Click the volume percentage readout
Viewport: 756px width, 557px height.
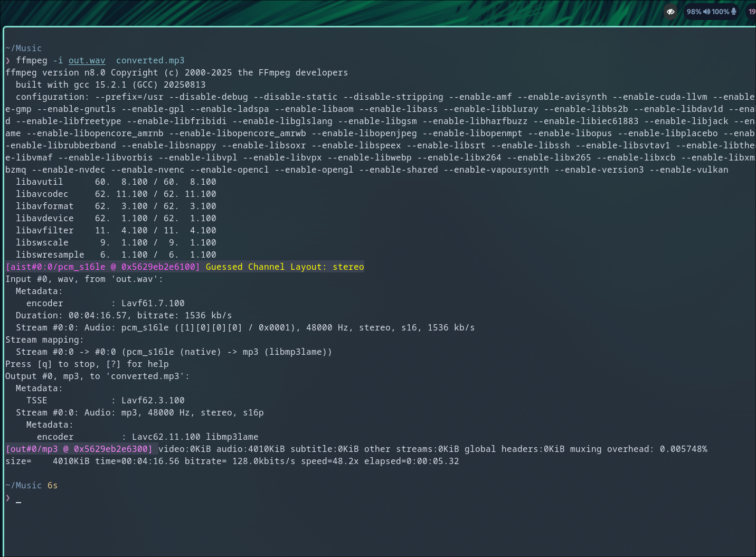pos(694,12)
